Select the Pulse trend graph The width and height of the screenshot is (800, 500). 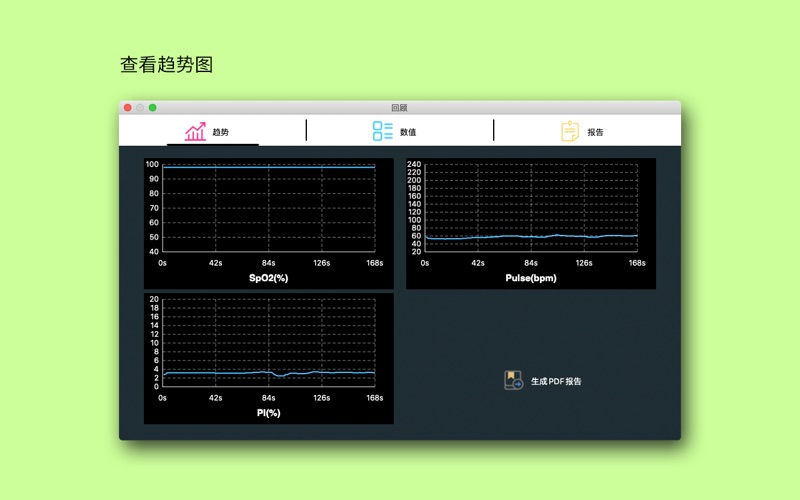531,223
